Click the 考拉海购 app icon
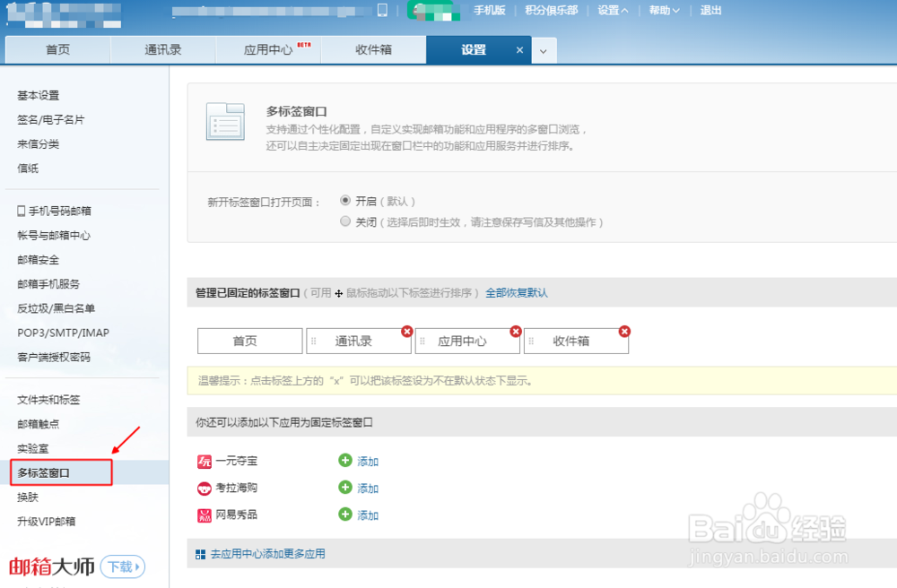Screen dimensions: 897x588 [205, 489]
